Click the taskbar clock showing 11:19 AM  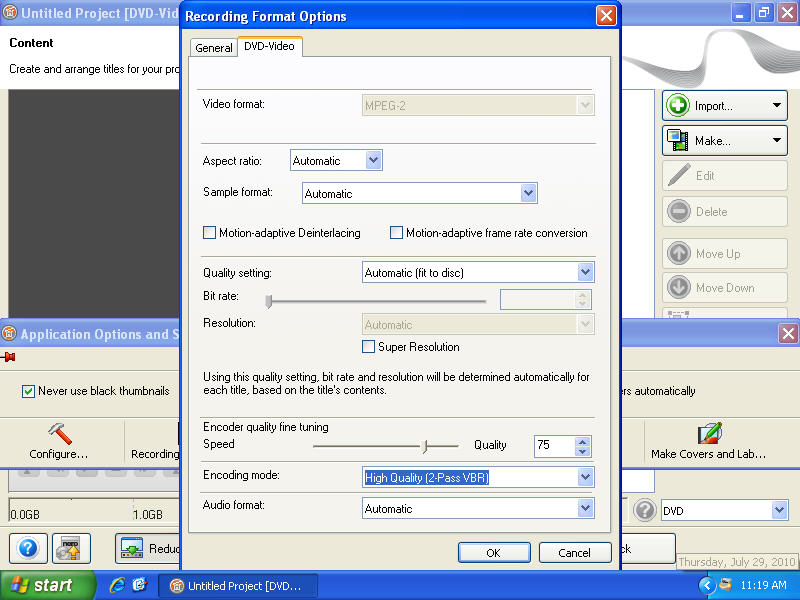[x=763, y=585]
